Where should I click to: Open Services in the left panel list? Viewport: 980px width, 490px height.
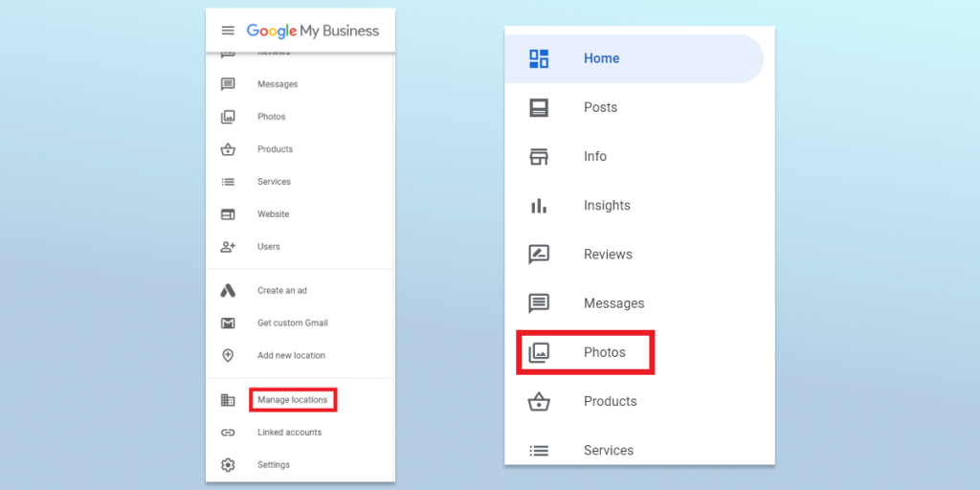tap(274, 182)
